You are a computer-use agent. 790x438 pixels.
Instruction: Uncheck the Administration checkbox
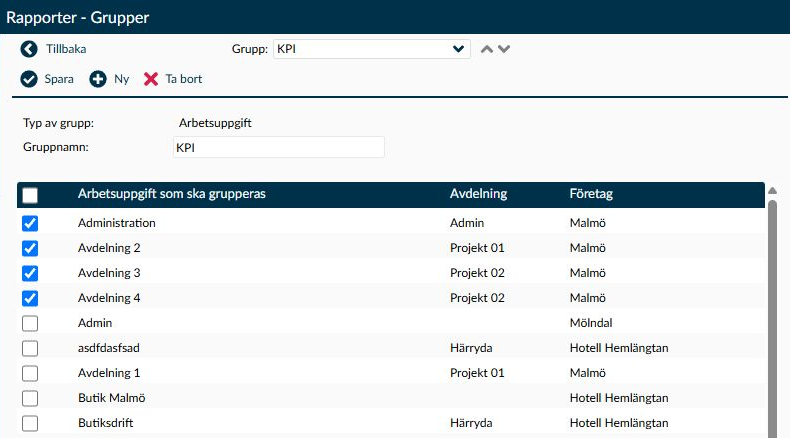30,223
